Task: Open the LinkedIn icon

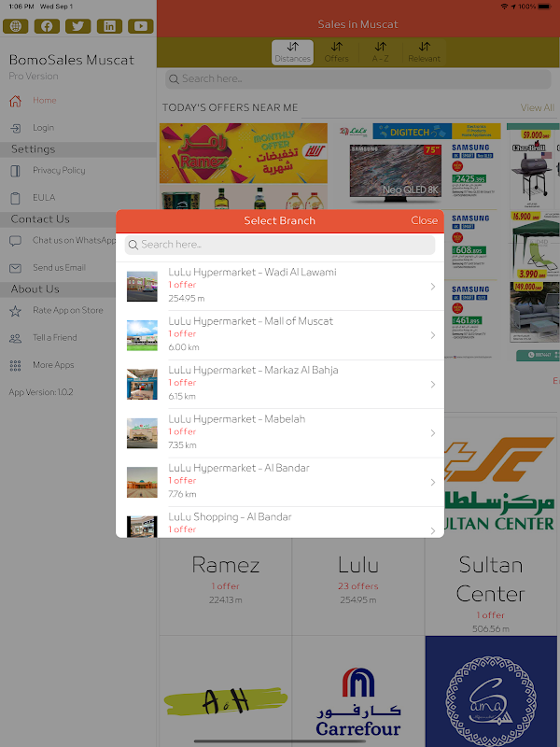Action: [109, 26]
